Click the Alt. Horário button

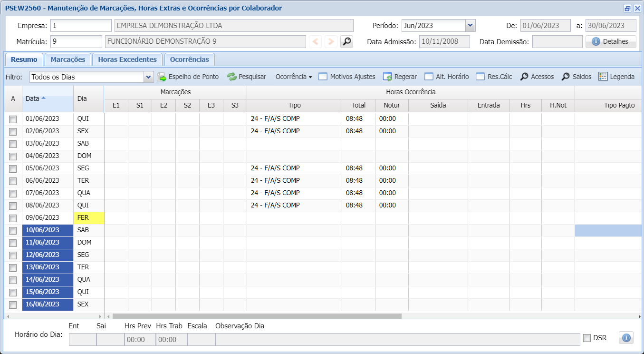click(446, 77)
